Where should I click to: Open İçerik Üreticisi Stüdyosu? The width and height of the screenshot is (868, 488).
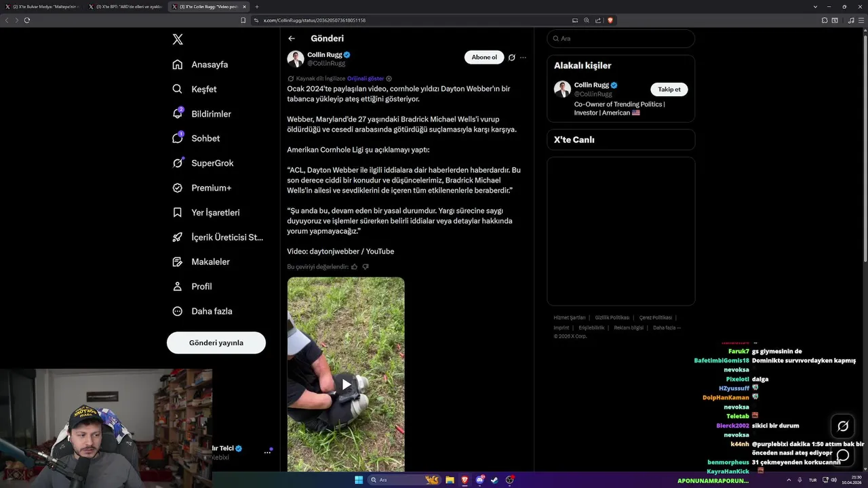tap(218, 237)
